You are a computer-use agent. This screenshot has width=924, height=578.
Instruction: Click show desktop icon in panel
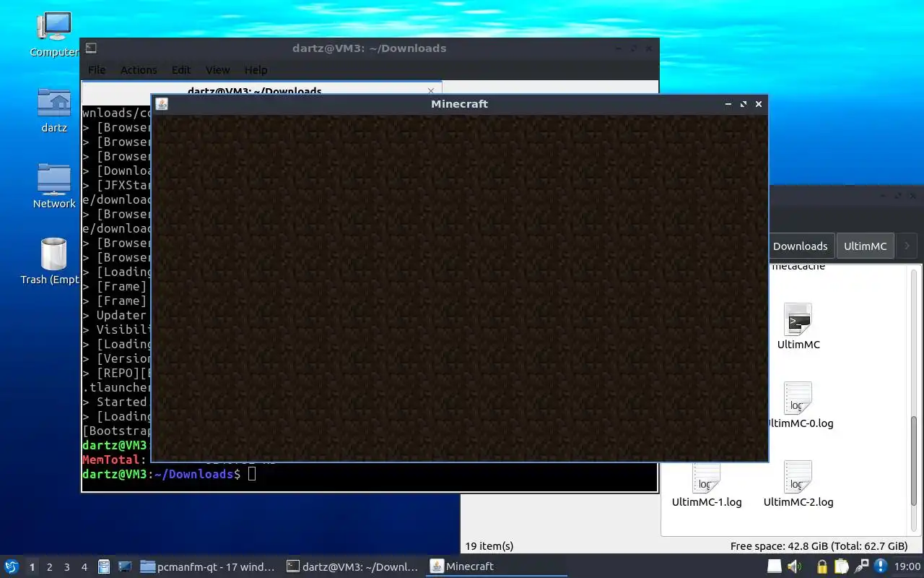124,566
